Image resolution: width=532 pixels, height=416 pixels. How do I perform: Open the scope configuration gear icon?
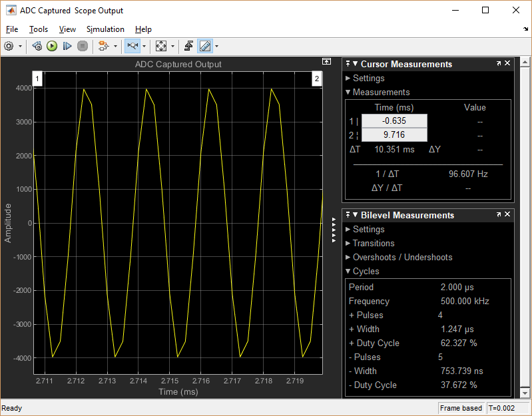(9, 46)
